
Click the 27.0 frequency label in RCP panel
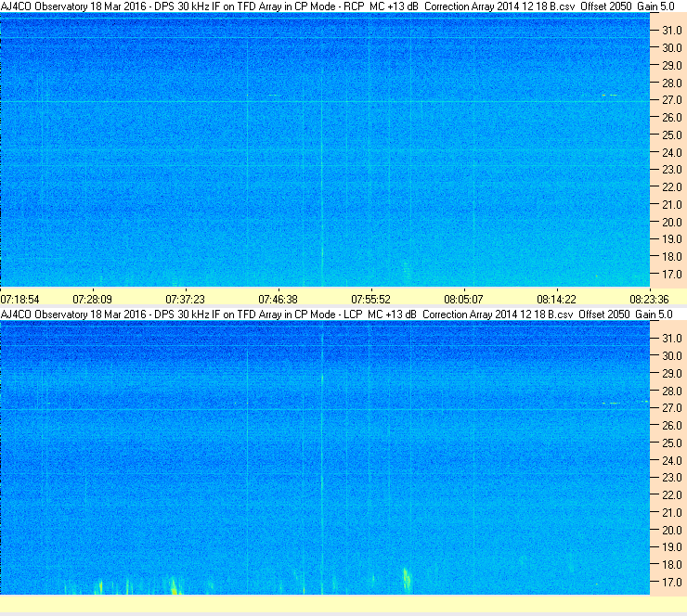click(672, 100)
